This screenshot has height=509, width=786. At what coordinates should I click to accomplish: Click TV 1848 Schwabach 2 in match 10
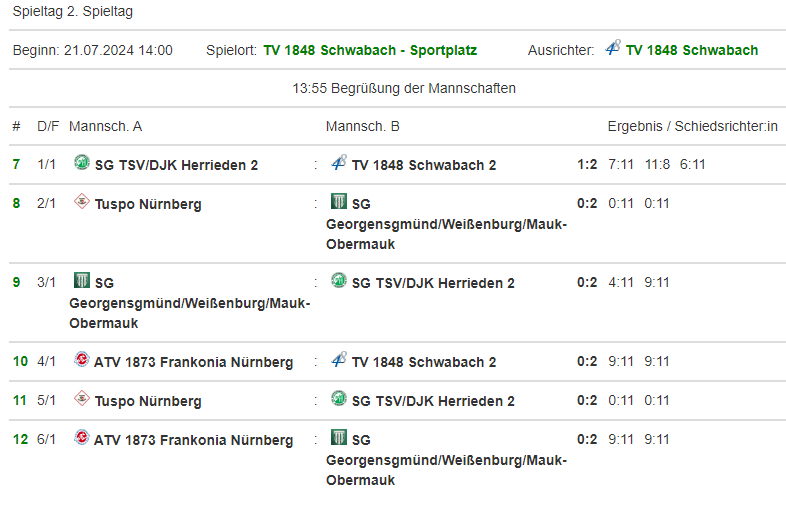(x=424, y=362)
